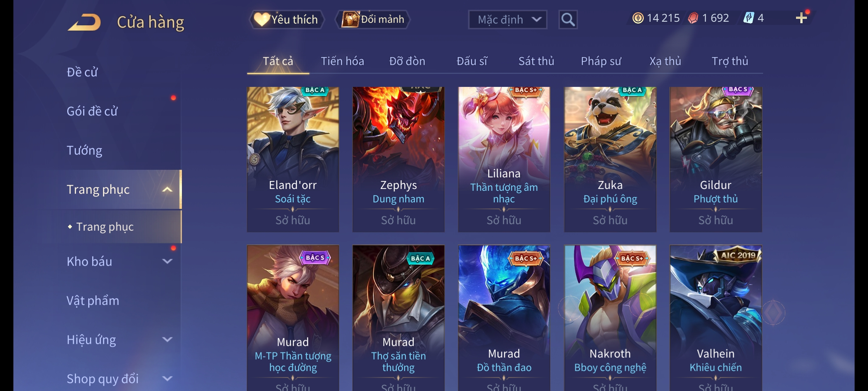Open the Tướng sidebar entry
Image resolution: width=868 pixels, height=391 pixels.
(84, 150)
